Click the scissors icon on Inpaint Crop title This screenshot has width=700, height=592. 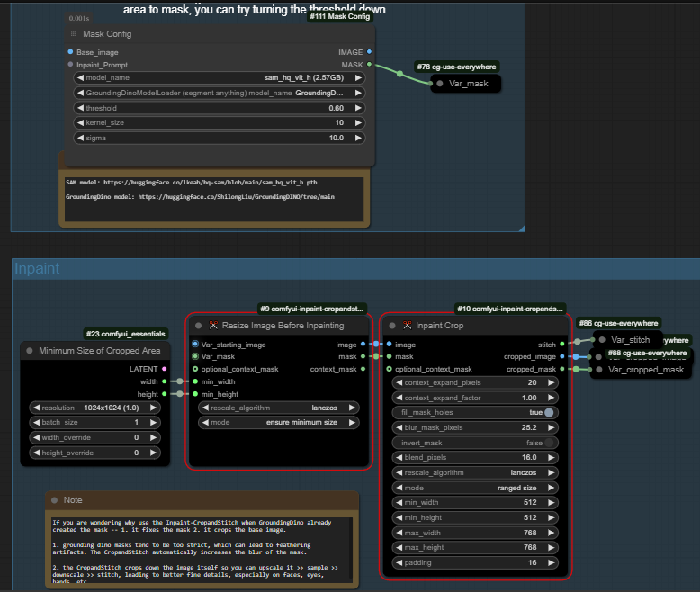[x=408, y=326]
